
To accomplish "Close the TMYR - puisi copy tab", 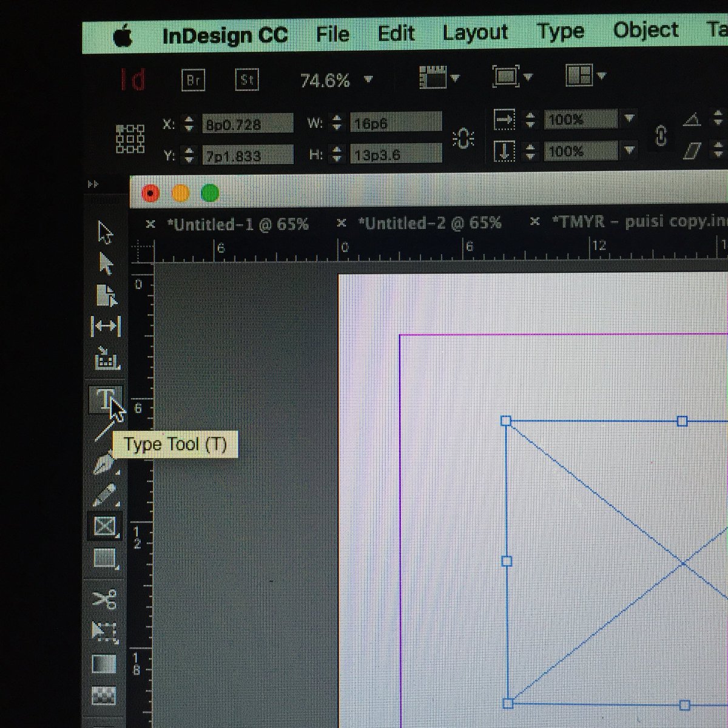I will 534,221.
